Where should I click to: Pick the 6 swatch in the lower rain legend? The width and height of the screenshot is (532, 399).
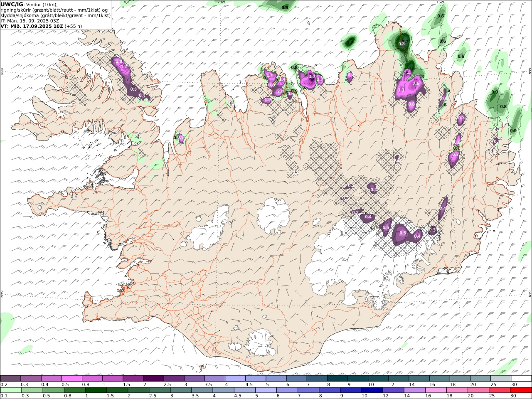(x=287, y=390)
